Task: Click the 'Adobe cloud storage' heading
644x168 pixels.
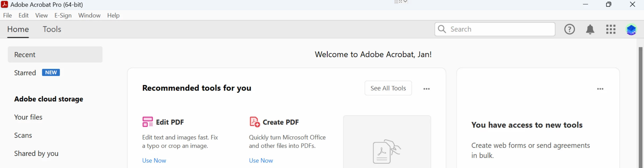Action: tap(49, 99)
